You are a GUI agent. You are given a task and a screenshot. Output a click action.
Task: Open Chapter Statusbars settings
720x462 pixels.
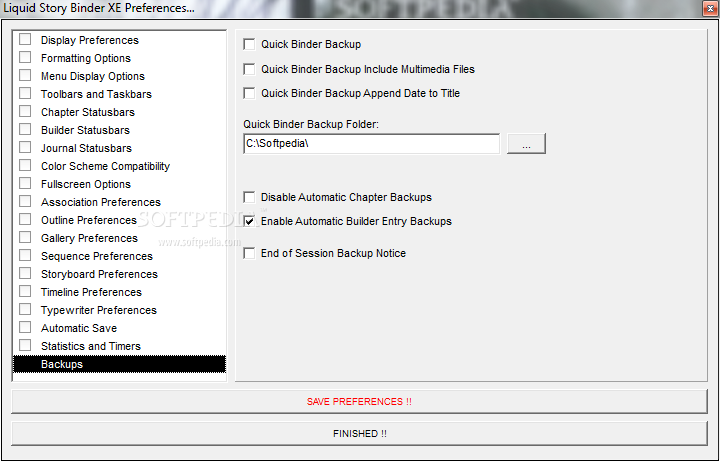point(88,112)
